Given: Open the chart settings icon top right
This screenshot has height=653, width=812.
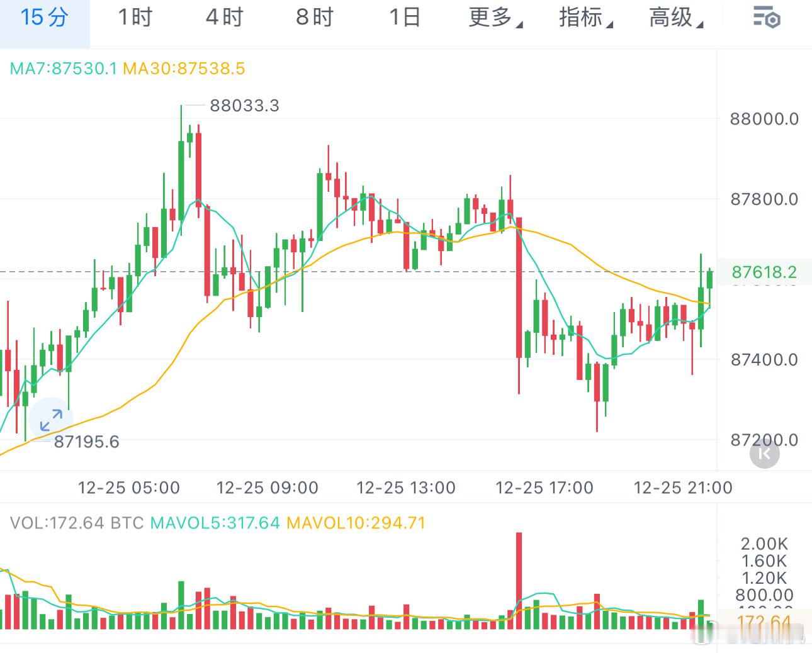Looking at the screenshot, I should tap(765, 18).
